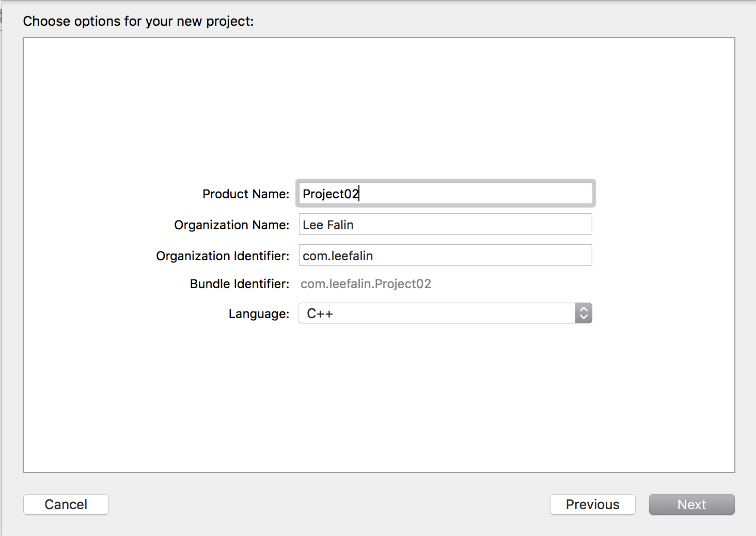Image resolution: width=756 pixels, height=536 pixels.
Task: Click the Language popup up-down arrows
Action: pyautogui.click(x=584, y=313)
